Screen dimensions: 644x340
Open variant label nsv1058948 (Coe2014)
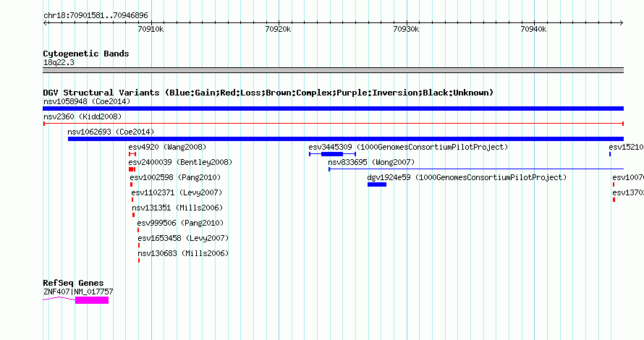[87, 101]
